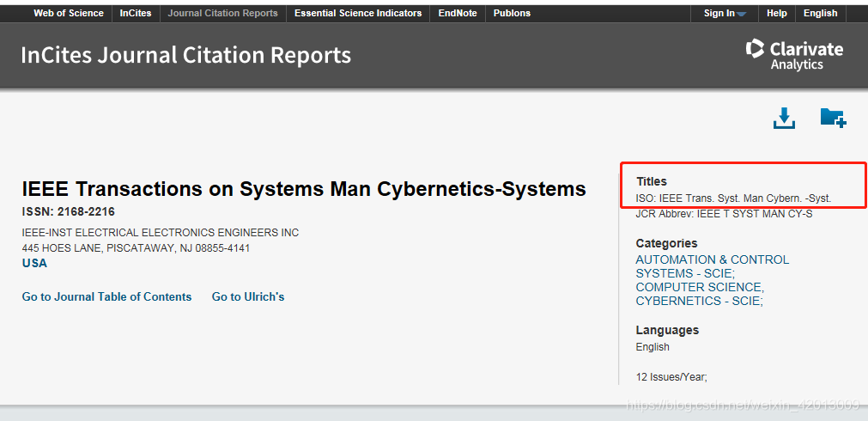Screen dimensions: 868x421
Task: Follow Go to Journal Table of Contents
Action: click(106, 297)
